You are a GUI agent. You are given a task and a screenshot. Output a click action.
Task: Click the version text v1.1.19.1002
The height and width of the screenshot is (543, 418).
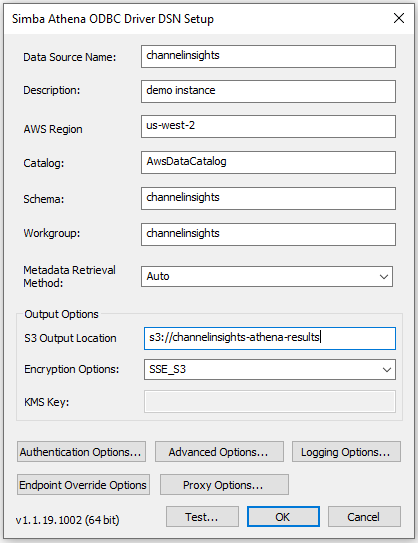point(68,520)
